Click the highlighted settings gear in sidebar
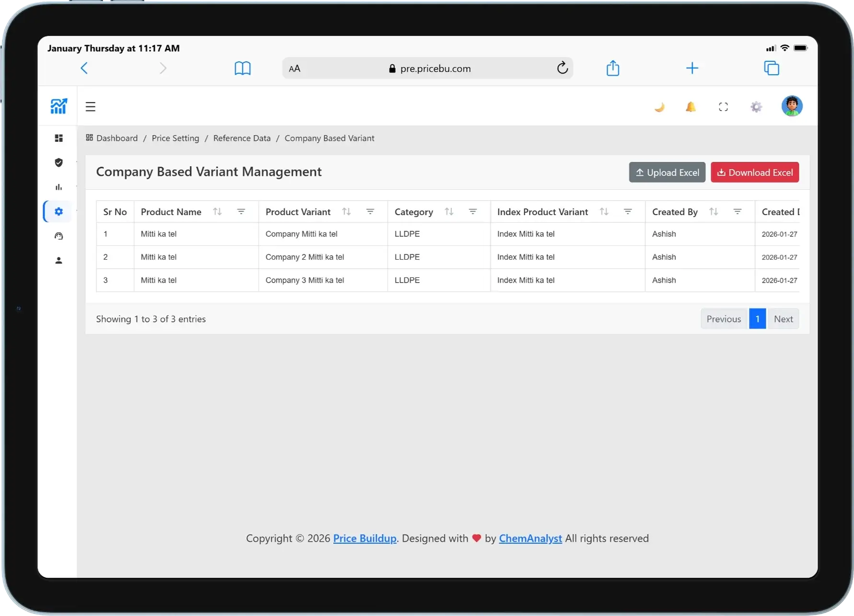 [x=58, y=211]
